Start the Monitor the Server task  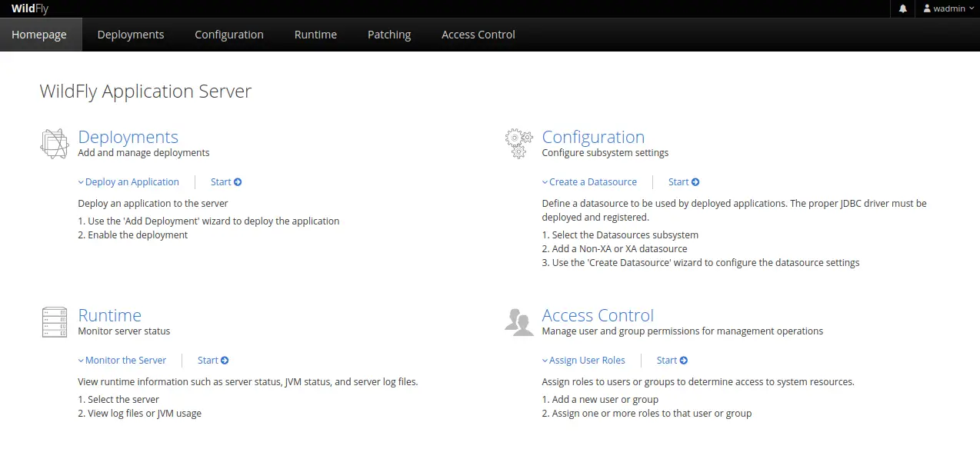[213, 361]
